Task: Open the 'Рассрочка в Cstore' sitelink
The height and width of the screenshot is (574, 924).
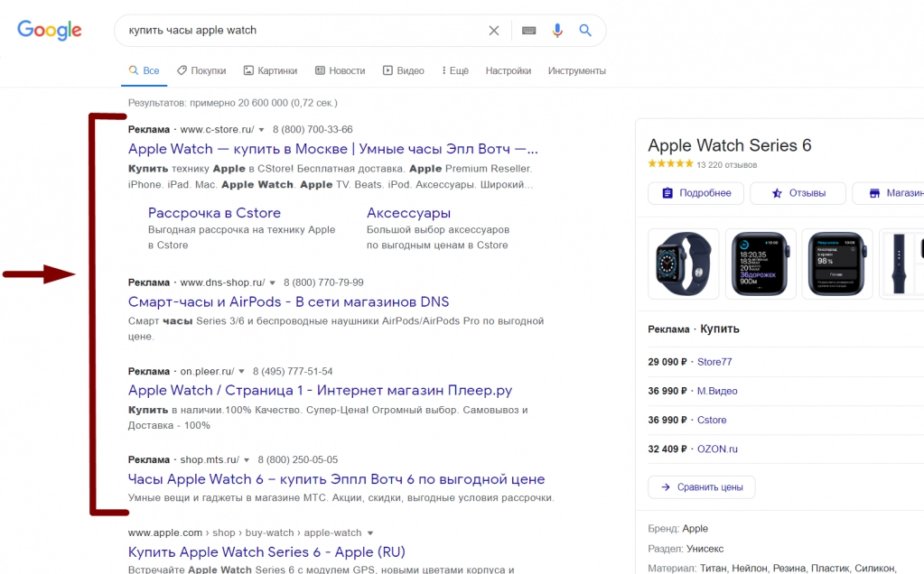Action: pyautogui.click(x=214, y=213)
